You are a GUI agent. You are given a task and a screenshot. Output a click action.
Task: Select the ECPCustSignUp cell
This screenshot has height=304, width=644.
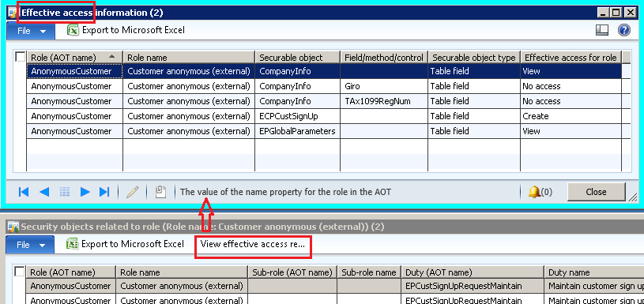pos(298,116)
